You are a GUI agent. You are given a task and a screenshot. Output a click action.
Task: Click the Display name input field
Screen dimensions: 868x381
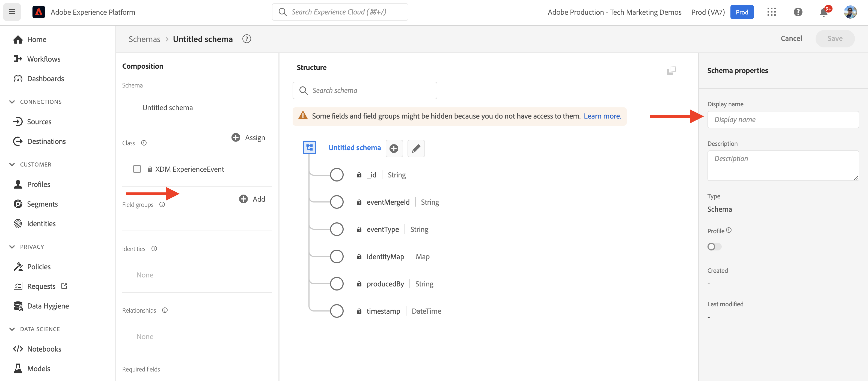coord(782,119)
